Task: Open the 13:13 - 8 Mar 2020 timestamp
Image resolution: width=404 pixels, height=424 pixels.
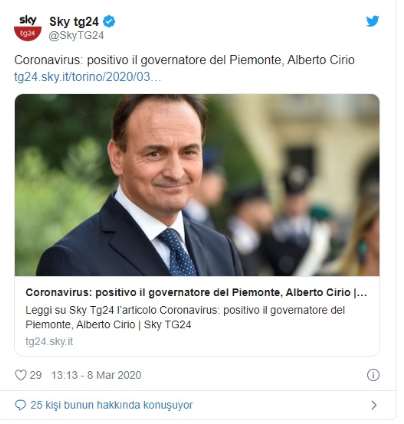Action: [x=96, y=375]
